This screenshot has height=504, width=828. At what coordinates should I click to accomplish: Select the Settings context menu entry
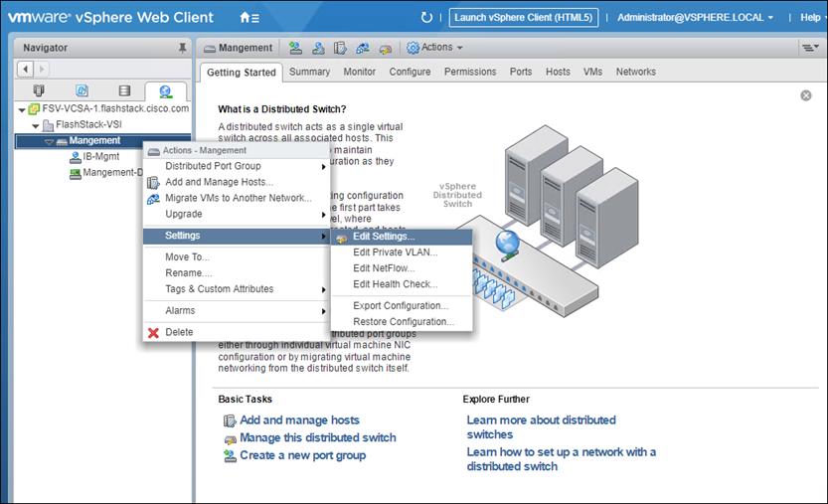[x=236, y=236]
